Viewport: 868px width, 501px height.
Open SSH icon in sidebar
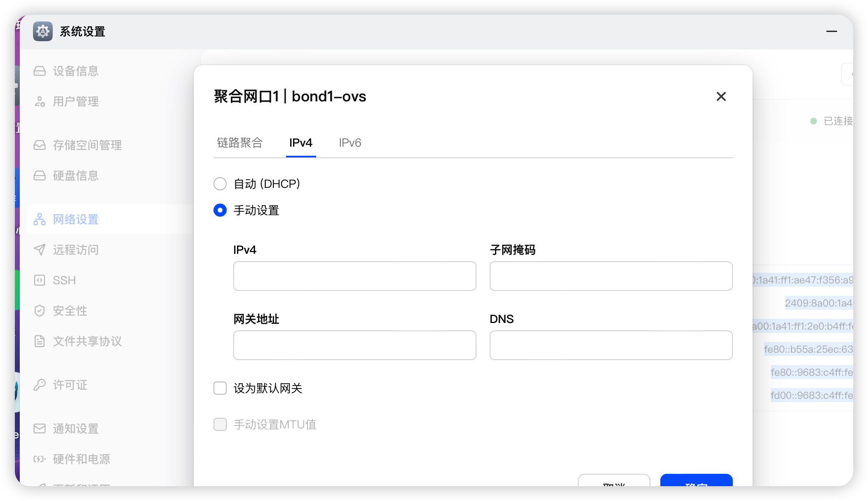pos(40,281)
